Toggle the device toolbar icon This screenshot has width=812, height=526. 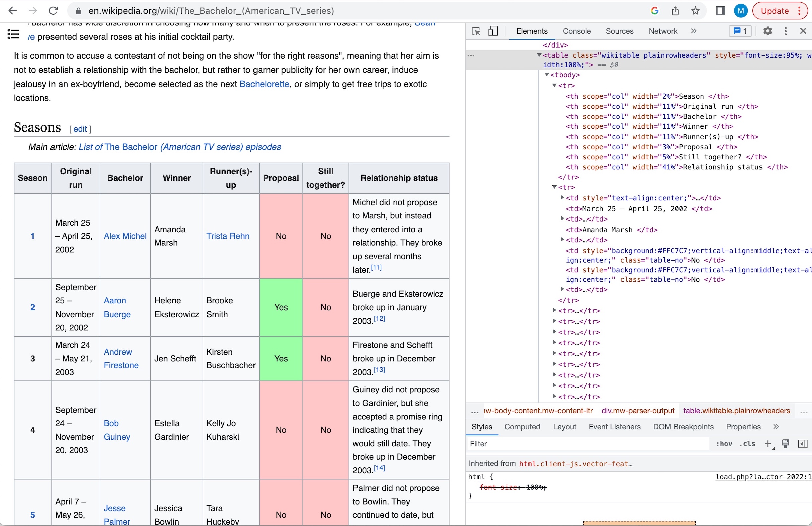coord(493,31)
